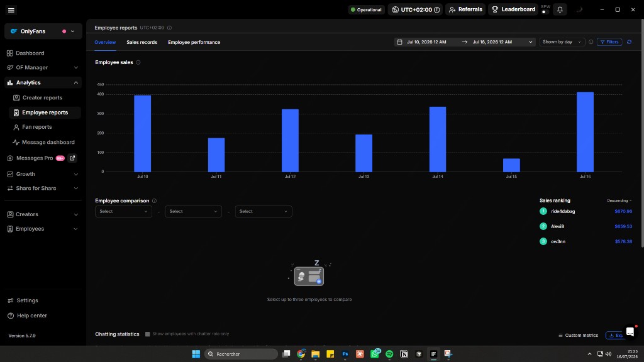Image resolution: width=644 pixels, height=362 pixels.
Task: Refresh the employee reports data
Action: click(x=629, y=42)
